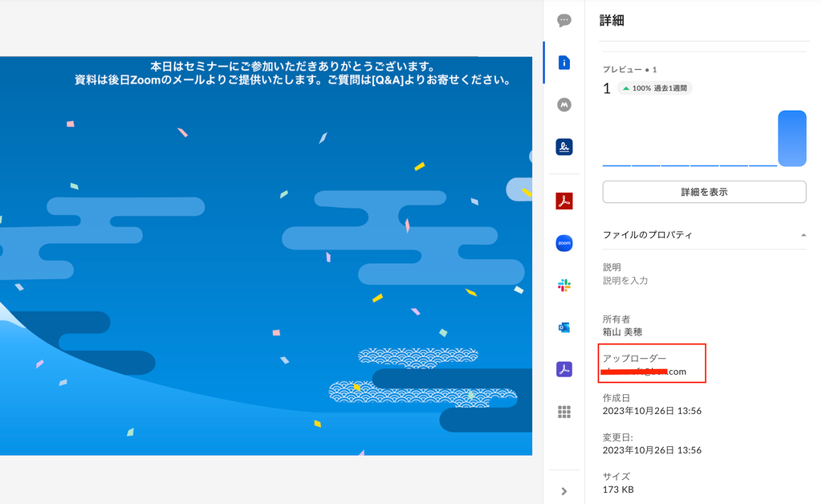Image resolution: width=822 pixels, height=504 pixels.
Task: Click the 詳細を表示 button
Action: tap(704, 192)
